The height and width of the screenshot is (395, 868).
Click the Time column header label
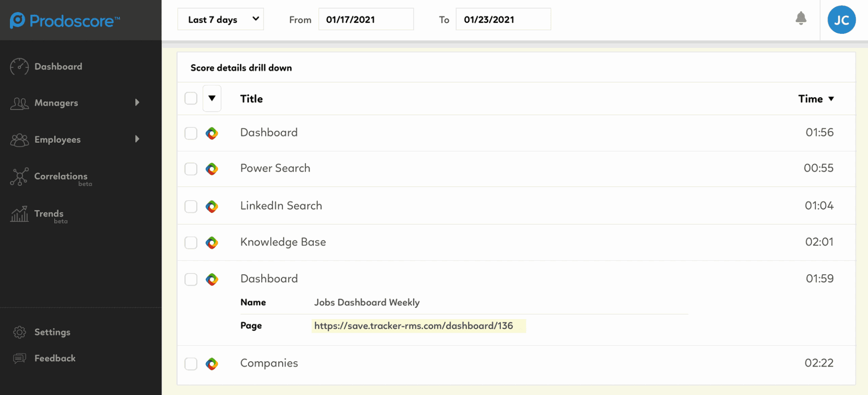coord(810,99)
